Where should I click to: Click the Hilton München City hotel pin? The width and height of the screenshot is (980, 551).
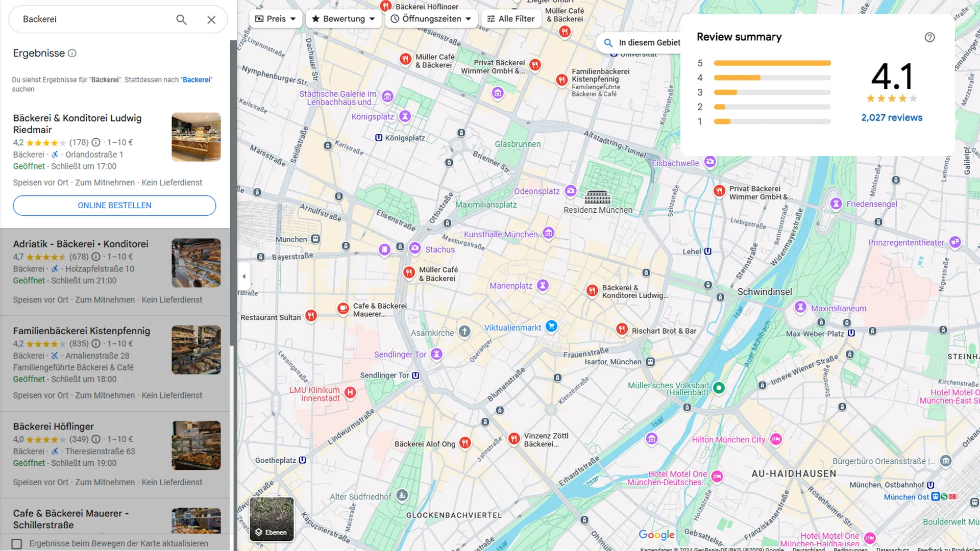click(x=776, y=439)
